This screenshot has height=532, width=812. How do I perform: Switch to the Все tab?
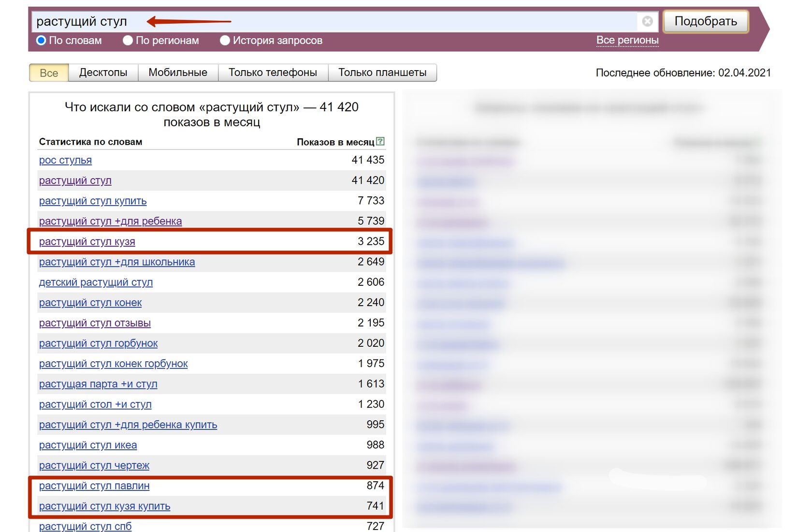49,73
